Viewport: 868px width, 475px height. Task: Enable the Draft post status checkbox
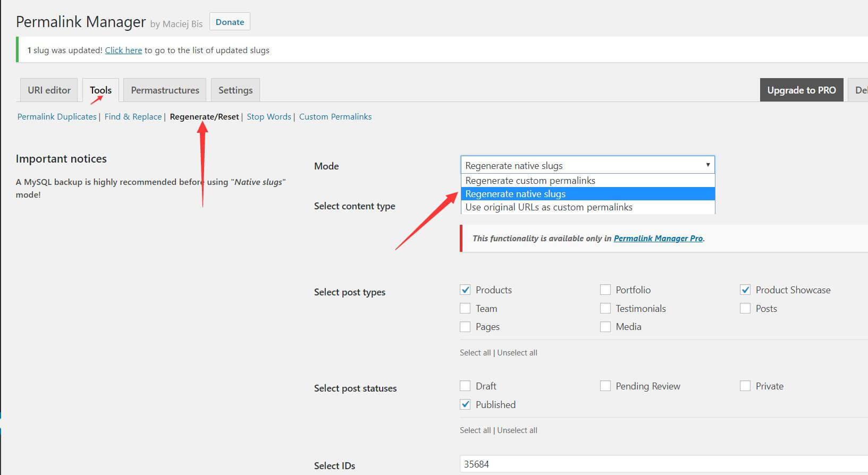click(x=465, y=386)
